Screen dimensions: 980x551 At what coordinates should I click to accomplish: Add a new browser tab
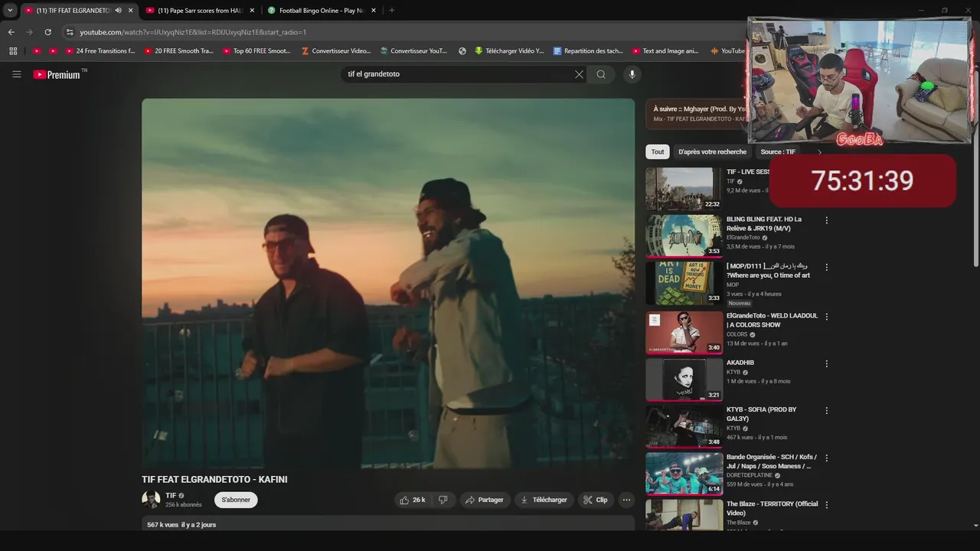[x=392, y=11]
